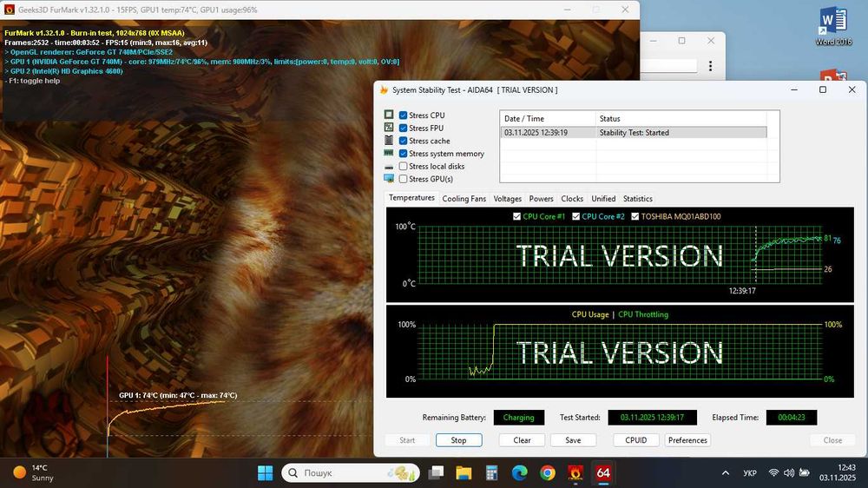
Task: Expand the hidden system tray icons chevron
Action: pos(726,473)
